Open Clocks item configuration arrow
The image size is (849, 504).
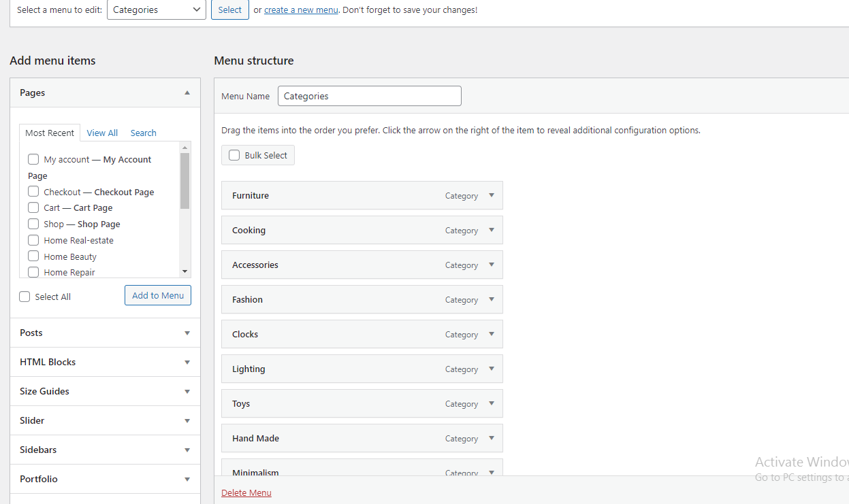tap(492, 334)
